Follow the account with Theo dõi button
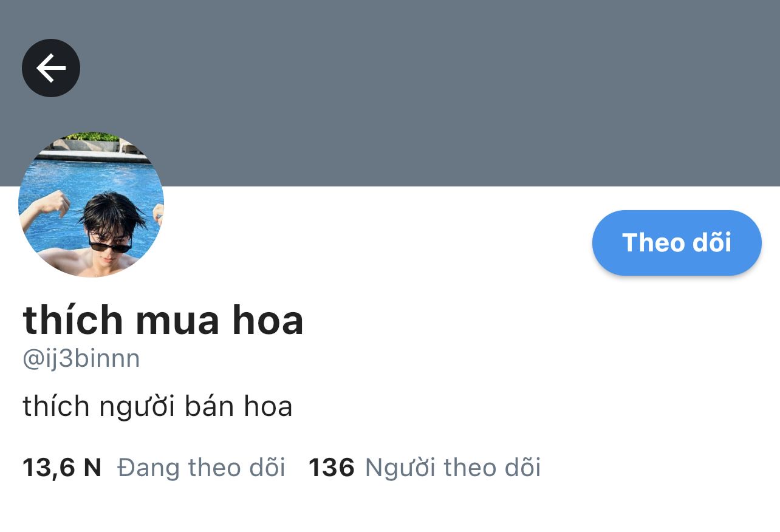This screenshot has height=532, width=780. point(677,243)
